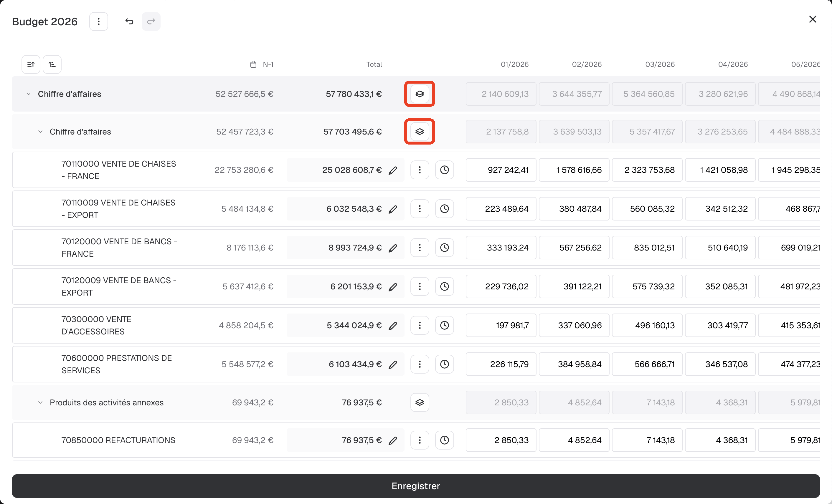Click the calendar icon beside N-1

click(x=253, y=64)
